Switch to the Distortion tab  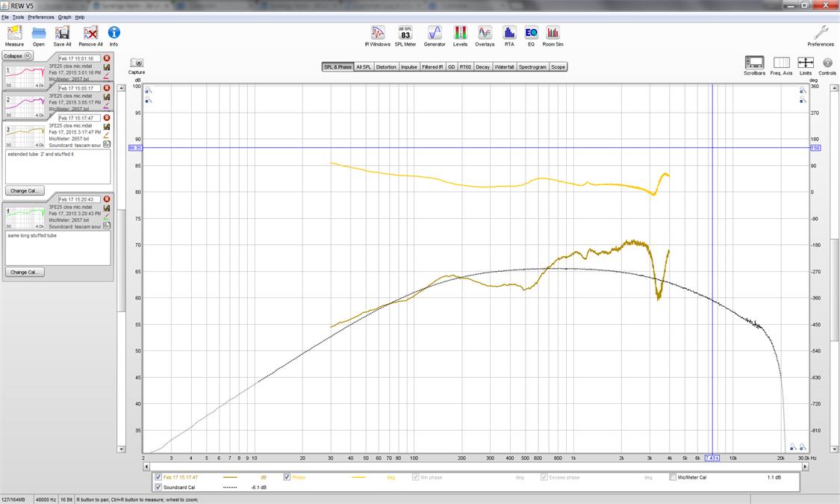pyautogui.click(x=386, y=67)
